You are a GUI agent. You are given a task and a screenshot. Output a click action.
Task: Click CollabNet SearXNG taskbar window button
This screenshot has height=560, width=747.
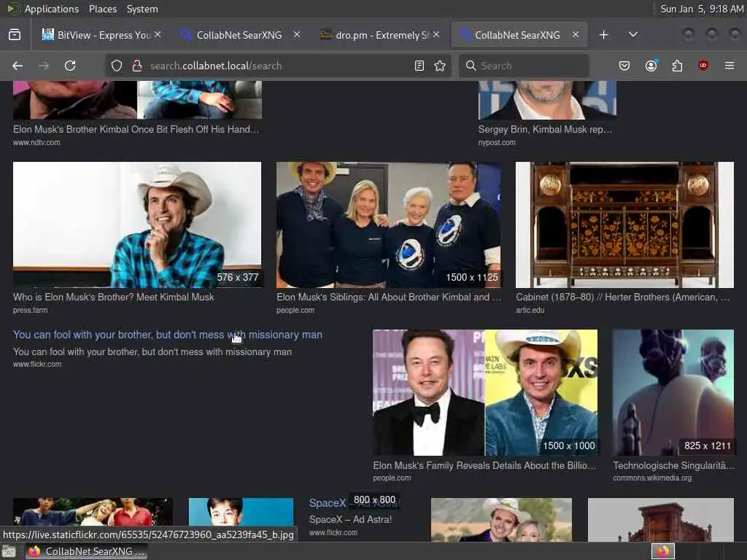point(86,551)
